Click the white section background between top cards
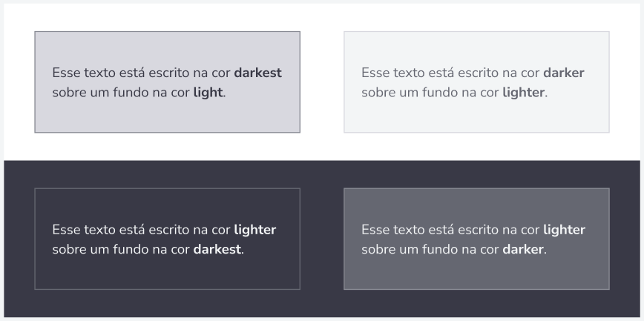 point(322,82)
